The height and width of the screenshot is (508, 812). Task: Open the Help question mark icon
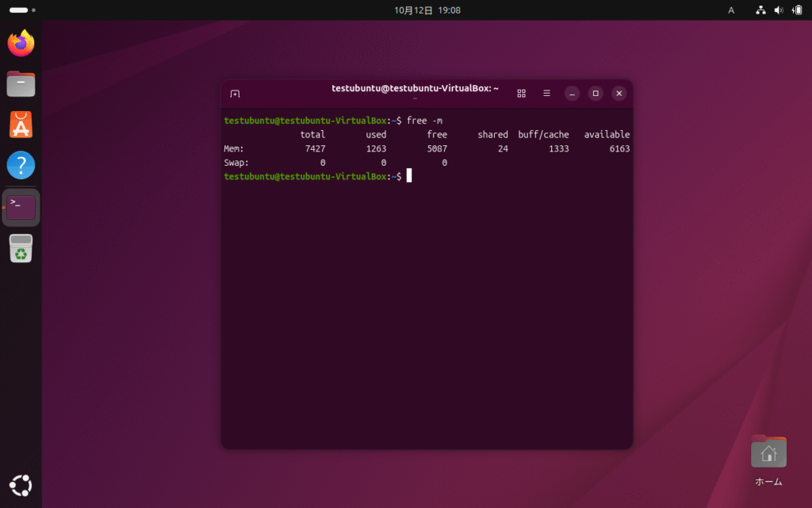[21, 166]
